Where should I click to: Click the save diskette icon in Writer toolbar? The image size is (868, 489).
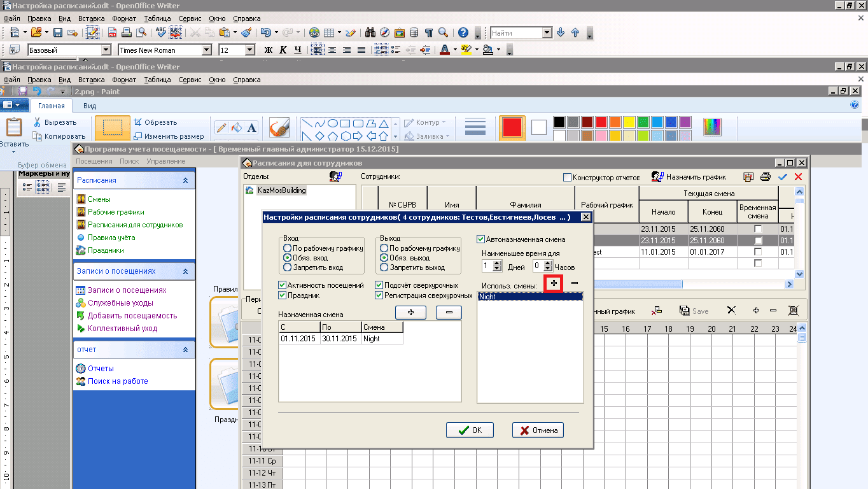click(x=57, y=32)
